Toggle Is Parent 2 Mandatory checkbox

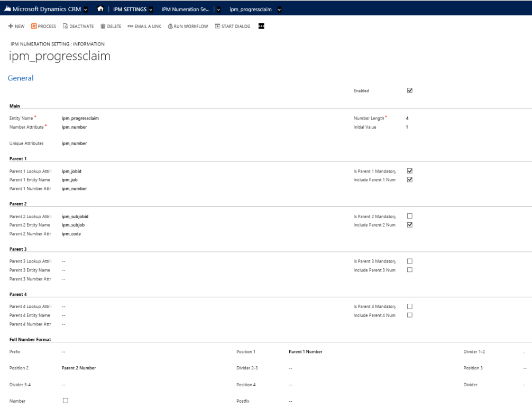click(x=409, y=216)
